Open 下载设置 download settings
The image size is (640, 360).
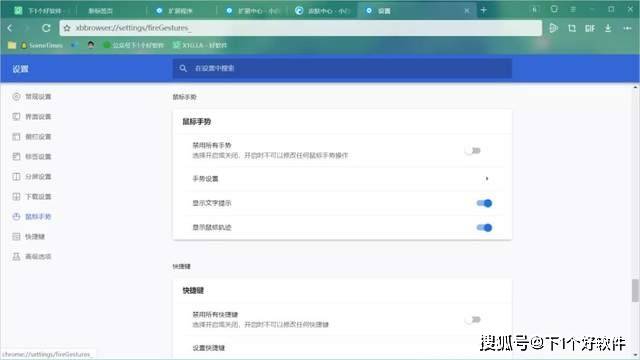(x=32, y=197)
